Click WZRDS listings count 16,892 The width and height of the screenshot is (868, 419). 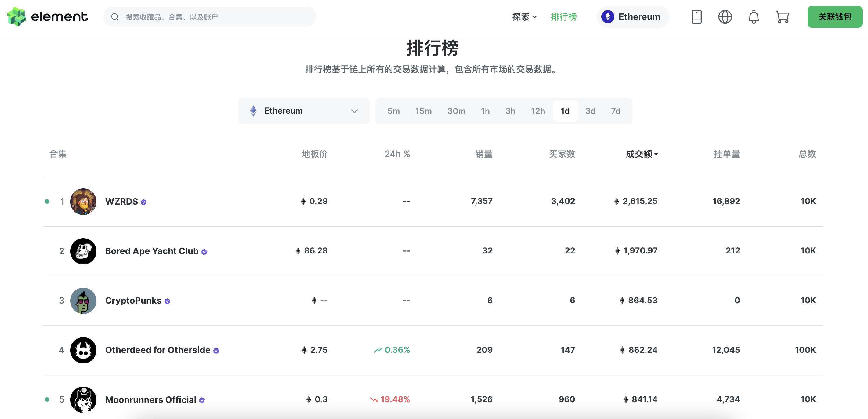726,201
